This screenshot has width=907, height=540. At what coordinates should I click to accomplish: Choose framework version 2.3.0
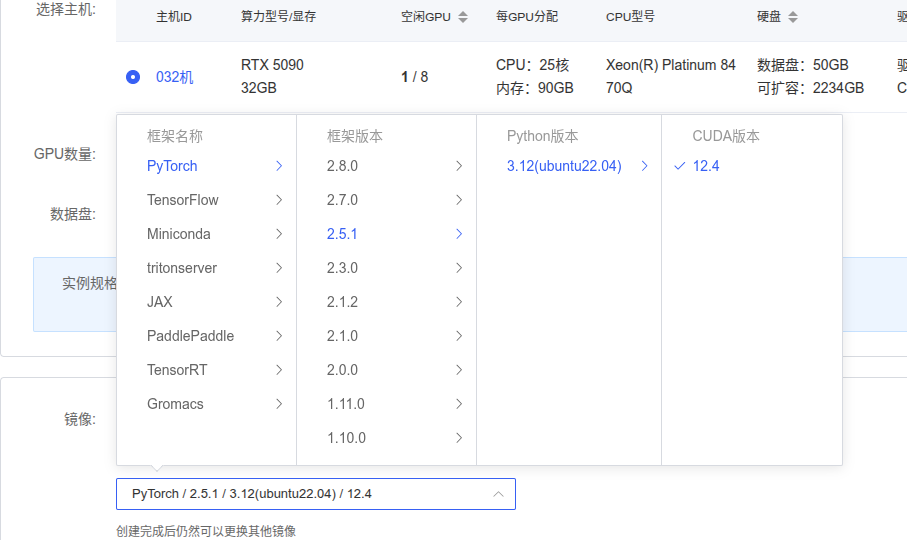pos(342,268)
